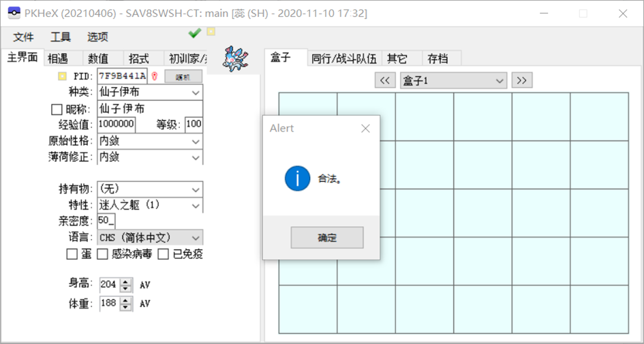Viewport: 644px width, 344px height.
Task: Expand the 种类 species dropdown
Action: point(196,93)
